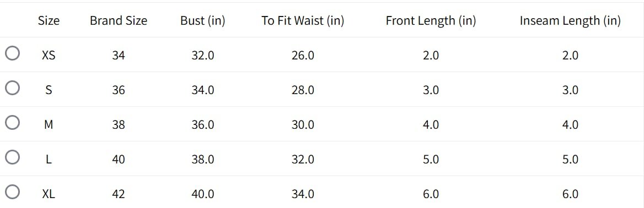
Task: Click the Inseam Length (in) header
Action: [x=570, y=20]
